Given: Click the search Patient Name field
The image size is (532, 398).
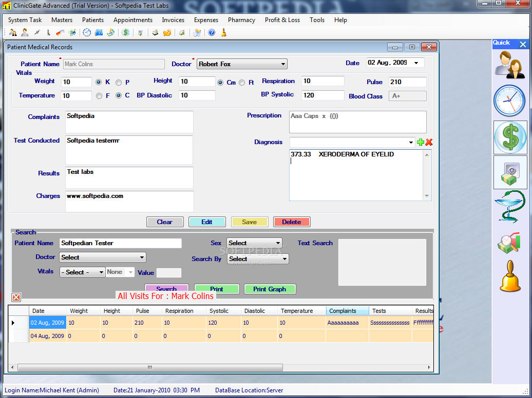Looking at the screenshot, I should (x=121, y=244).
